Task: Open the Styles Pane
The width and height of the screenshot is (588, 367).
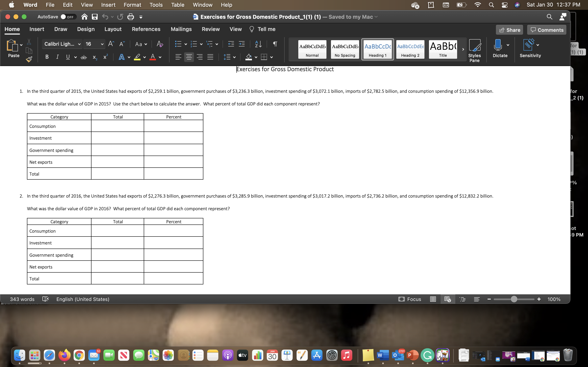Action: 475,50
